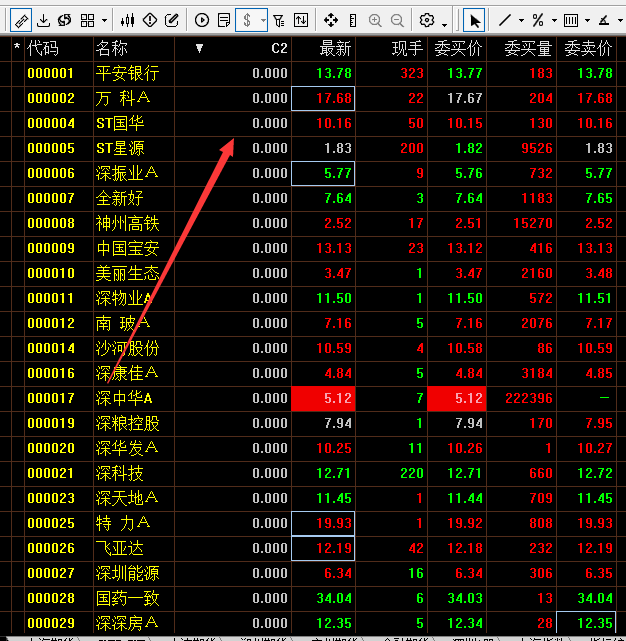Open the dropdown arrow beside the gear
The height and width of the screenshot is (641, 626).
coord(444,25)
